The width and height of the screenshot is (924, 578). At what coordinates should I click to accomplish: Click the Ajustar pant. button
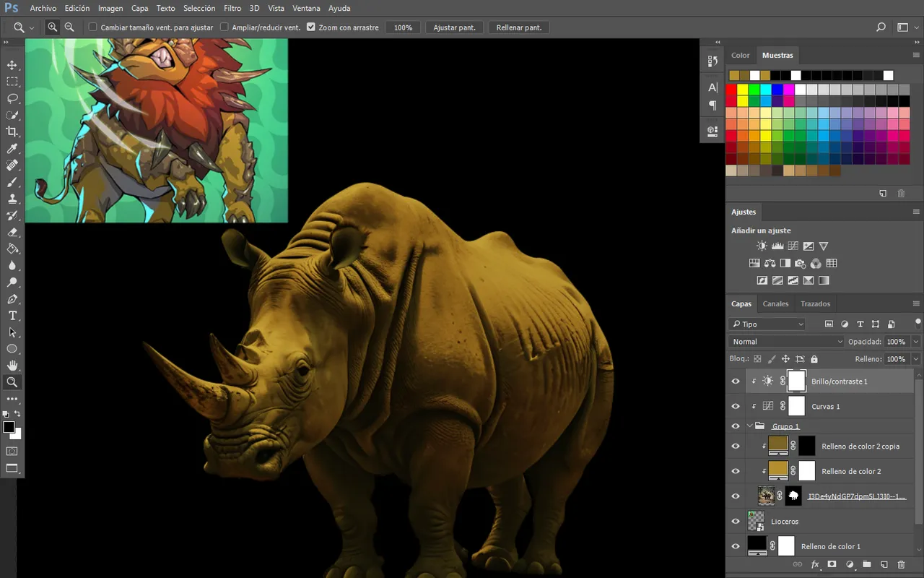(455, 27)
